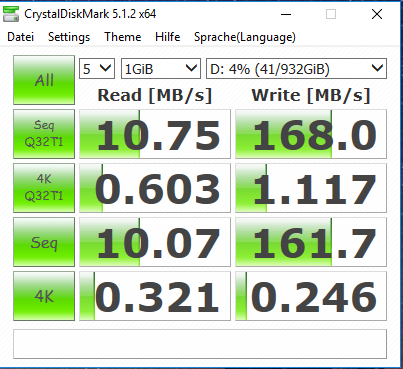403x369 pixels.
Task: Minimize the CrystalDiskMark window
Action: [286, 14]
